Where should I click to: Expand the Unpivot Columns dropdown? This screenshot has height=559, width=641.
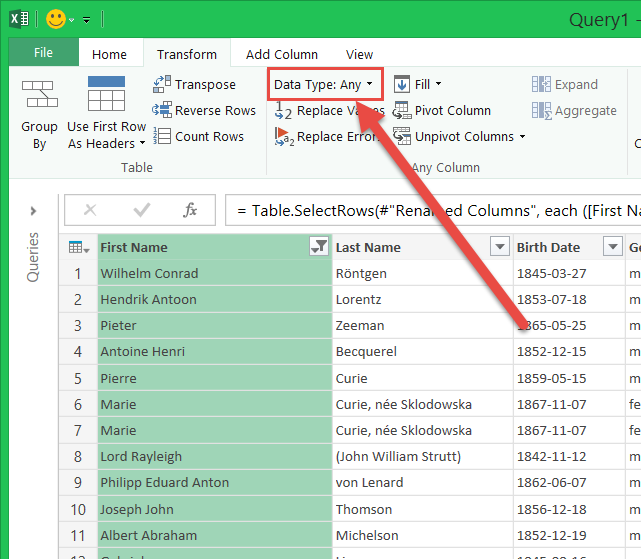click(x=521, y=137)
